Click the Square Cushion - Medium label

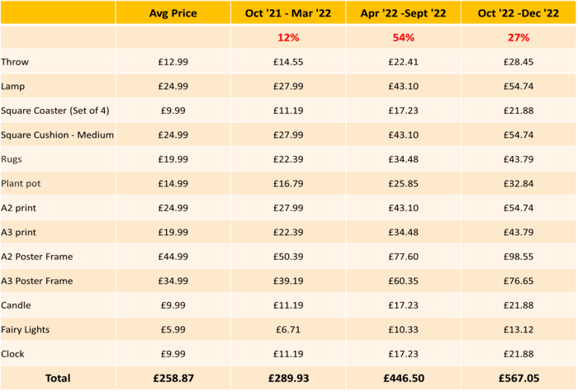[57, 135]
